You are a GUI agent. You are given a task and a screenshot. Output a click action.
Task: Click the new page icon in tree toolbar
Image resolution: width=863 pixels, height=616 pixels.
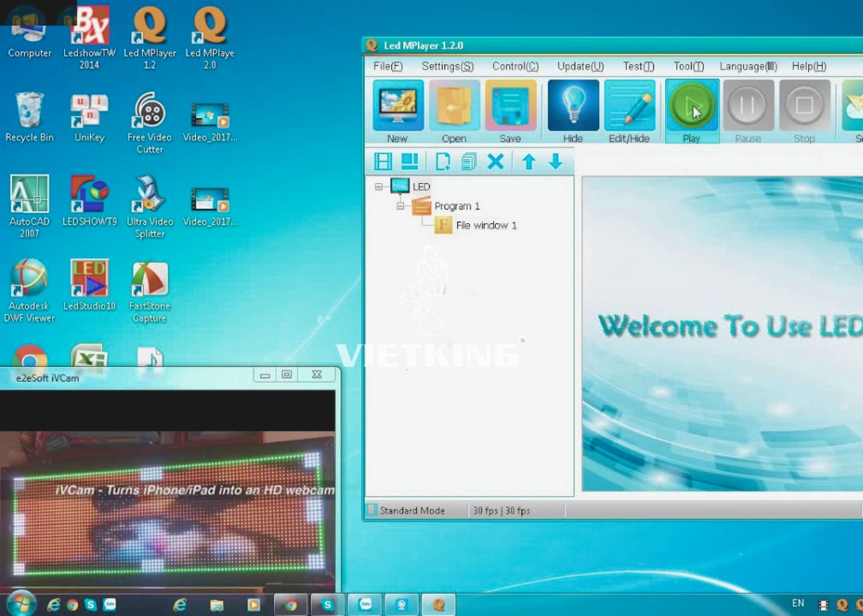point(443,161)
